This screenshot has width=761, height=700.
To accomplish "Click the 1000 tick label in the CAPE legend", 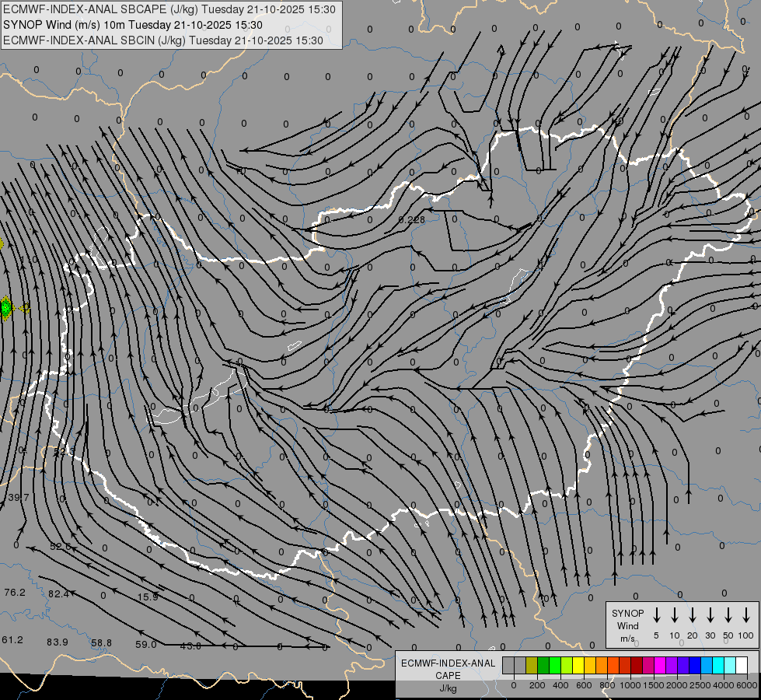I will [x=630, y=685].
